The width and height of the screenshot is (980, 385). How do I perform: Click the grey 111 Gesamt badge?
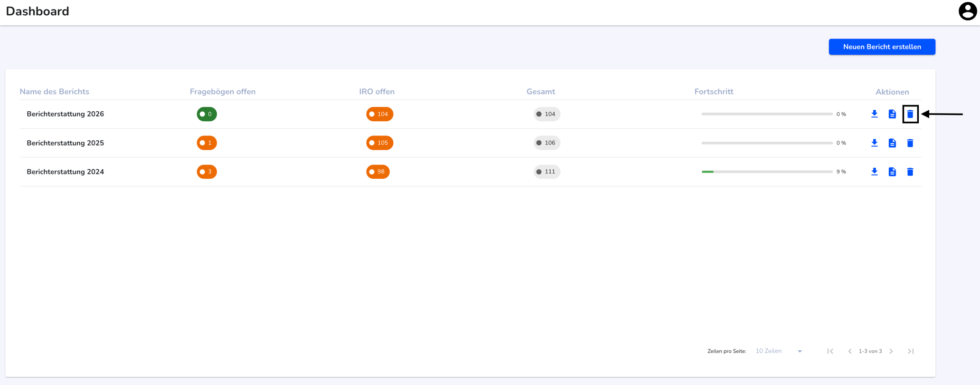click(547, 172)
